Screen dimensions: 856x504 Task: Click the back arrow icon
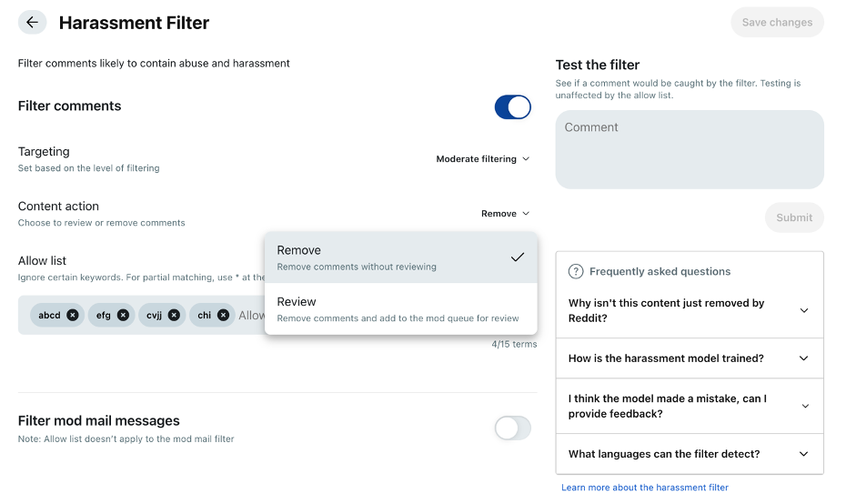coord(32,23)
